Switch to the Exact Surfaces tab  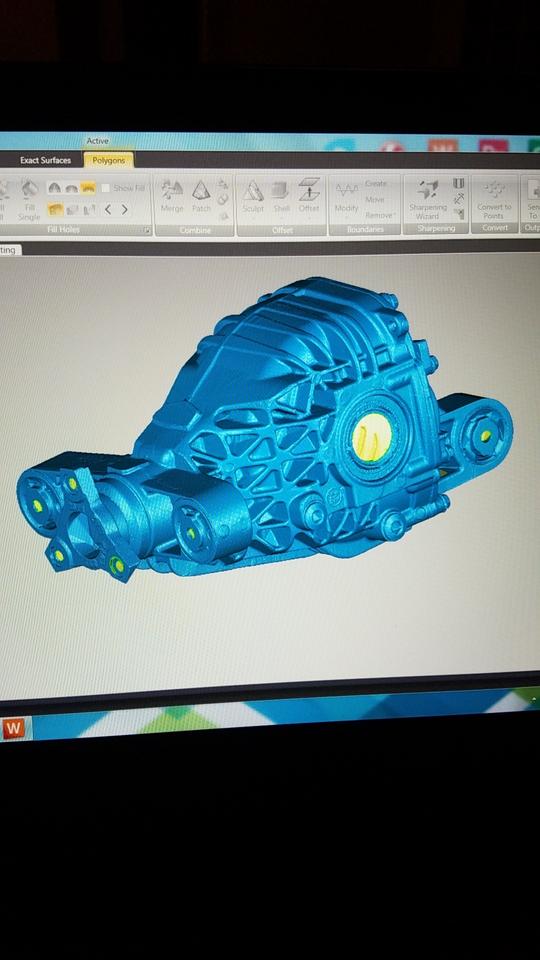(45, 160)
